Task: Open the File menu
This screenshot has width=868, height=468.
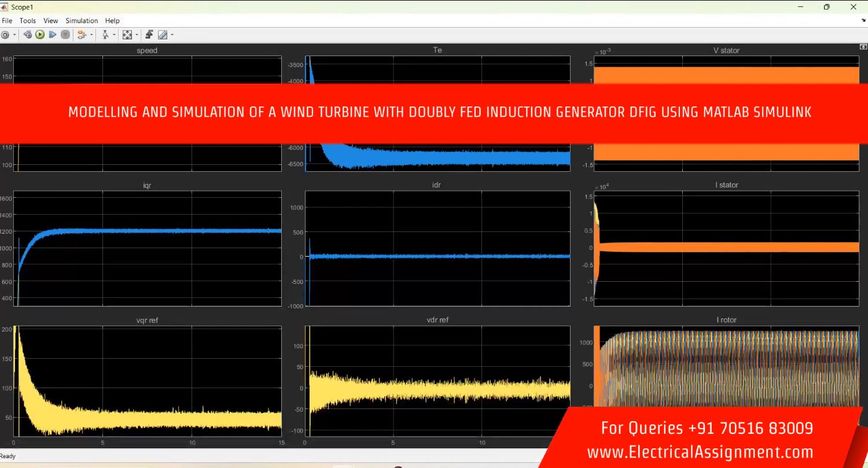Action: (x=7, y=21)
